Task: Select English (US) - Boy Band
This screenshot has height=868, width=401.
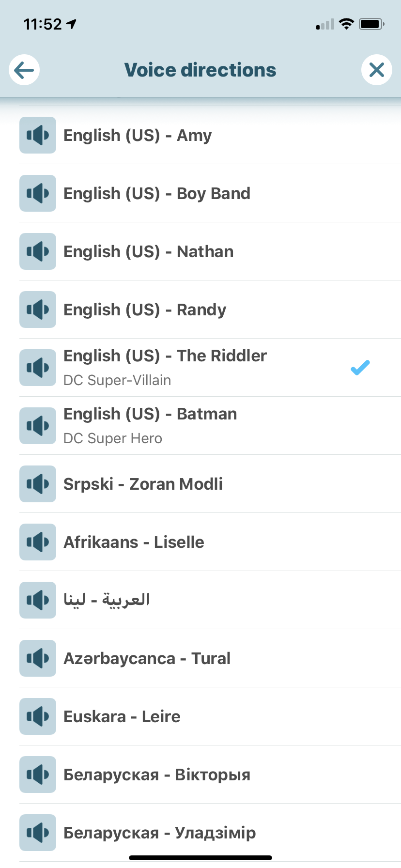Action: pos(157,194)
